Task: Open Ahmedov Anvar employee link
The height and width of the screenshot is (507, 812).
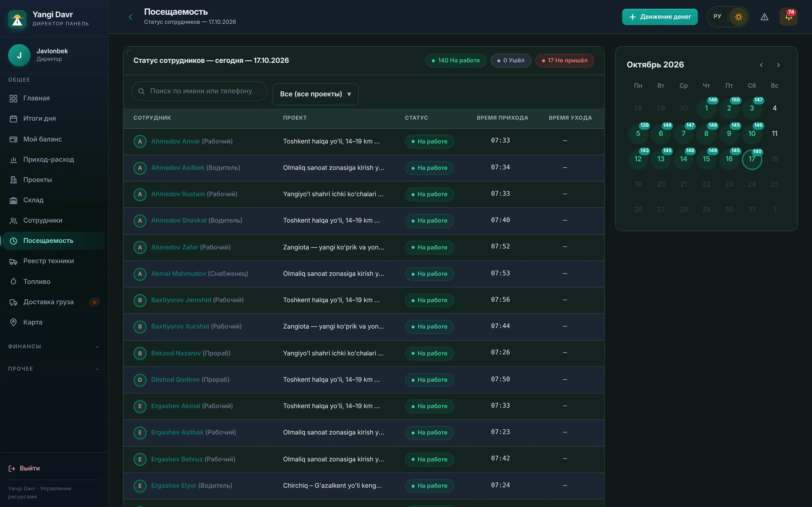Action: 176,141
